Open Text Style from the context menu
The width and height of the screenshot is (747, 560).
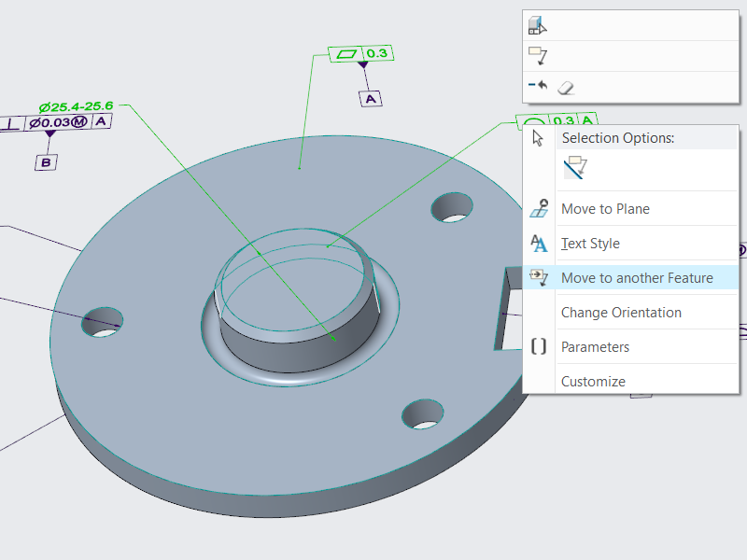590,244
